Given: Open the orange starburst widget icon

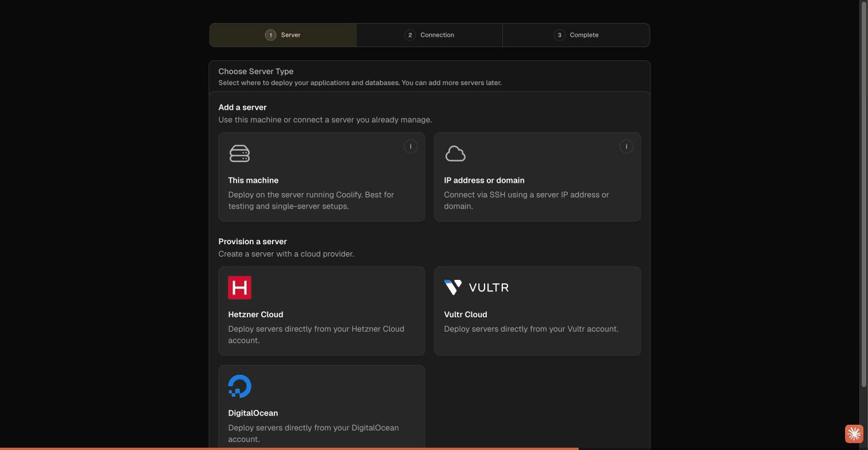Looking at the screenshot, I should click(854, 434).
